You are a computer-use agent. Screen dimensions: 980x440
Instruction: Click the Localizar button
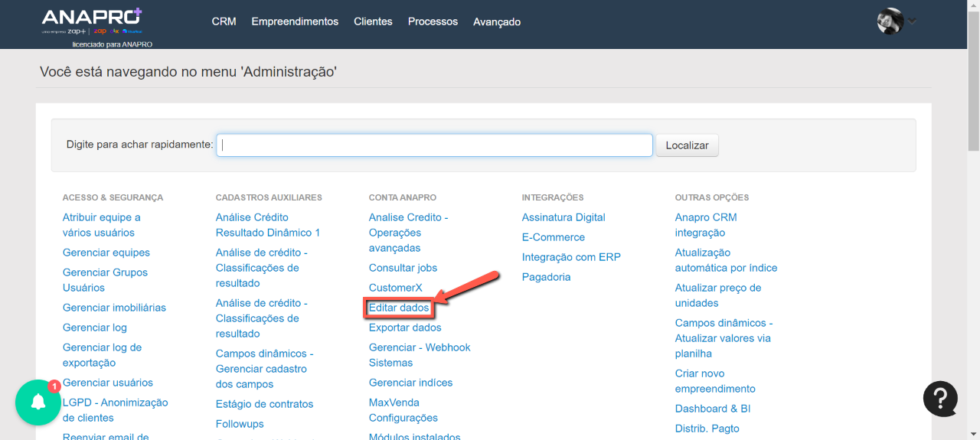point(687,145)
